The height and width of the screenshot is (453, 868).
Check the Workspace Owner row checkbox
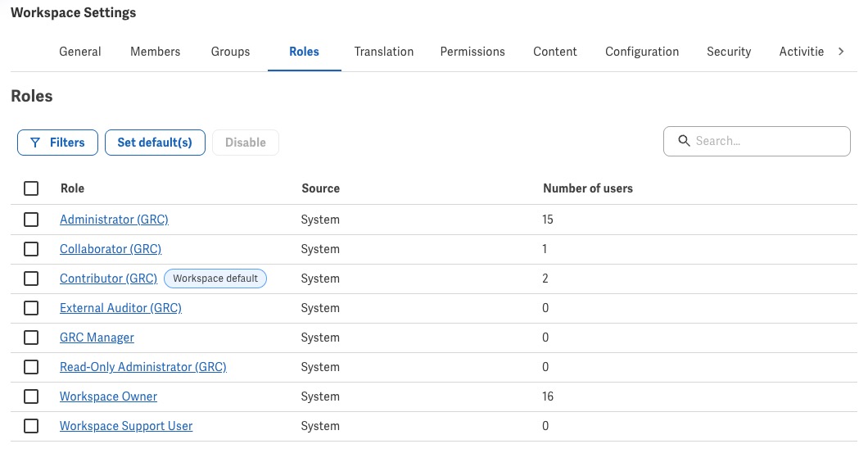[x=31, y=396]
